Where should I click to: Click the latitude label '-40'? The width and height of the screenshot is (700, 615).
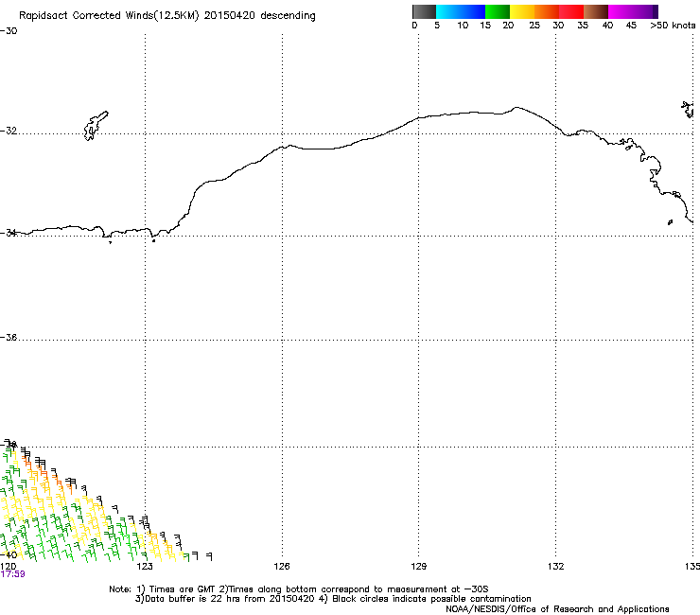click(x=9, y=554)
